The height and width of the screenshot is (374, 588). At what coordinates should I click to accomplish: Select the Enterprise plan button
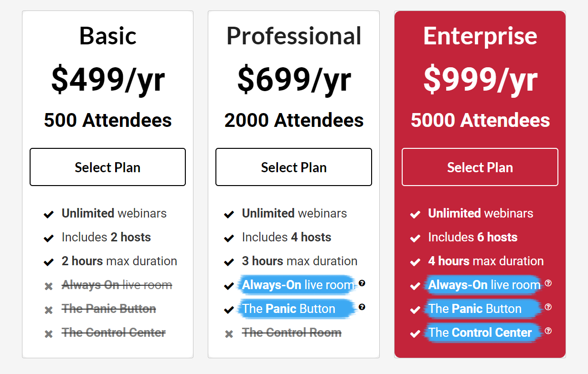(x=480, y=167)
